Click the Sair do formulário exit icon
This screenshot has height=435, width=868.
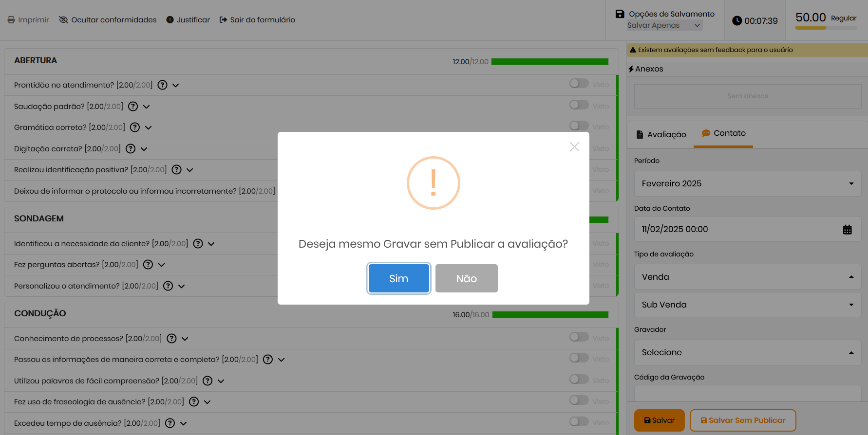coord(223,20)
